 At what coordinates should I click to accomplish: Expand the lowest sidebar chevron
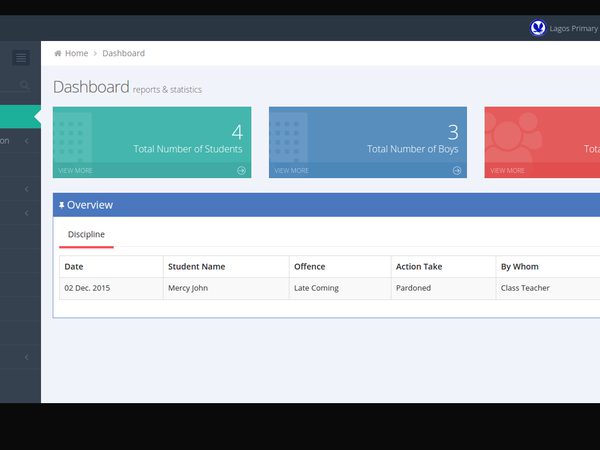click(x=26, y=357)
